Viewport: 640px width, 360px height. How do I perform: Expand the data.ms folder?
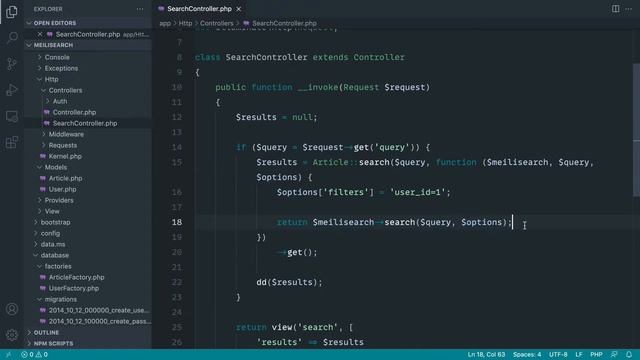52,244
